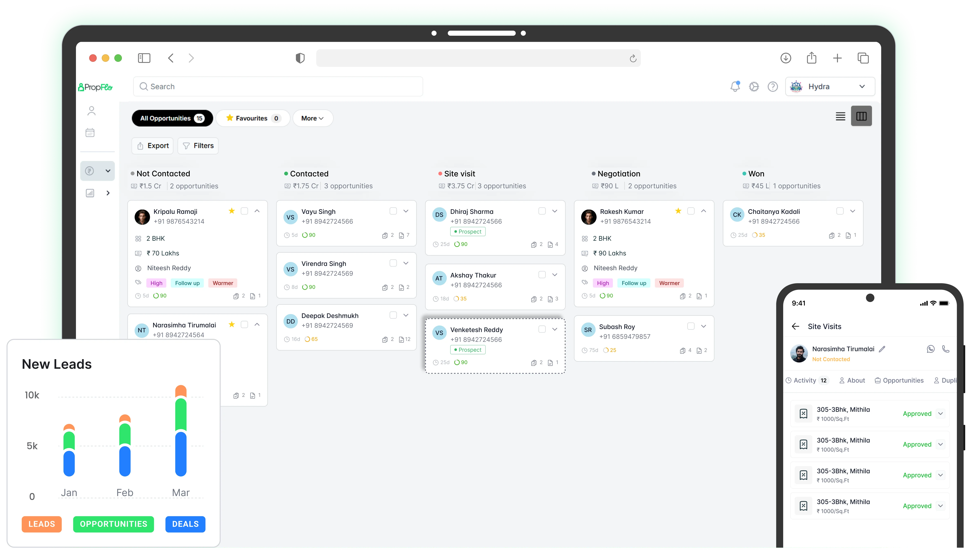Open the Filters button
Viewport: 980px width, 554px height.
[198, 146]
